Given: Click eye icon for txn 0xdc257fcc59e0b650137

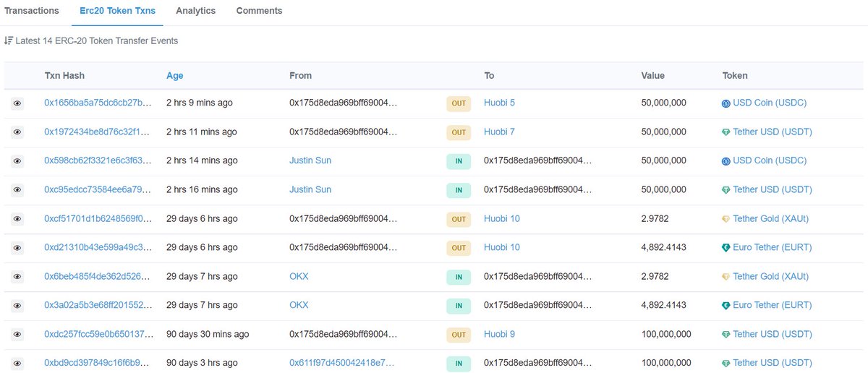Looking at the screenshot, I should 17,335.
